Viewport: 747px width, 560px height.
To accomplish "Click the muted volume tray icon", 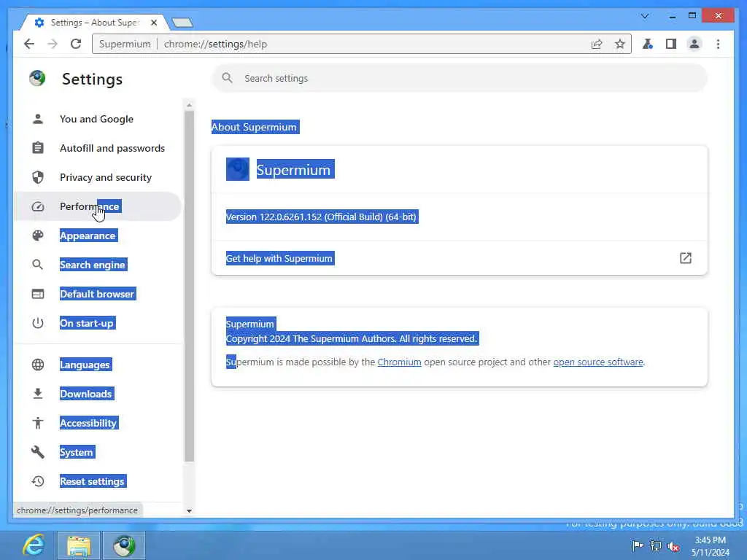I will pos(673,547).
